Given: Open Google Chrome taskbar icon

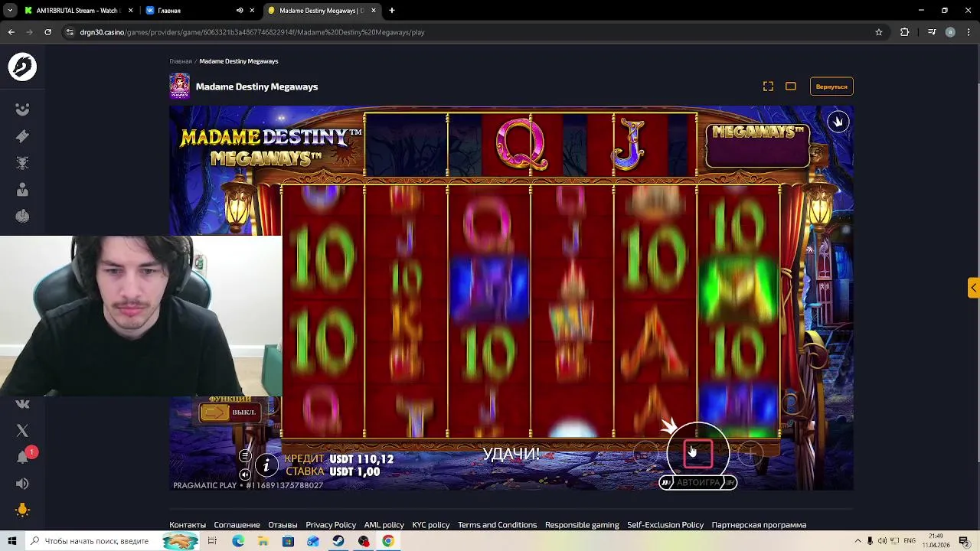Looking at the screenshot, I should [388, 541].
